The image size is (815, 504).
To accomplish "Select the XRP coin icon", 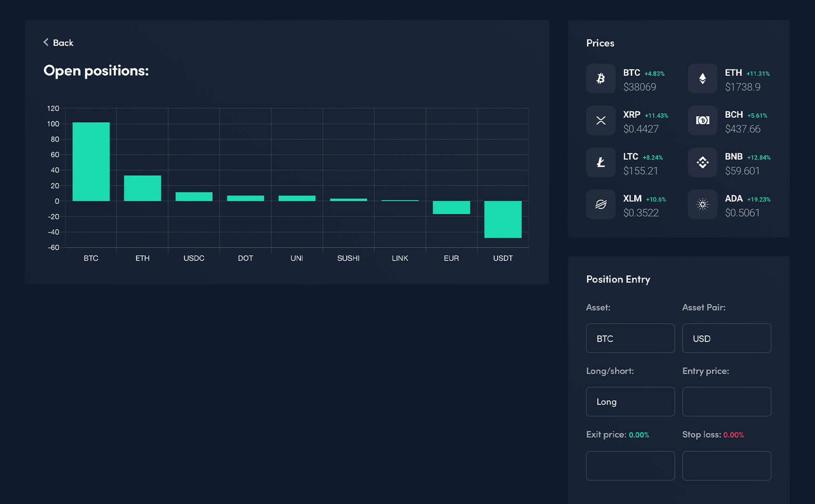I will (601, 120).
